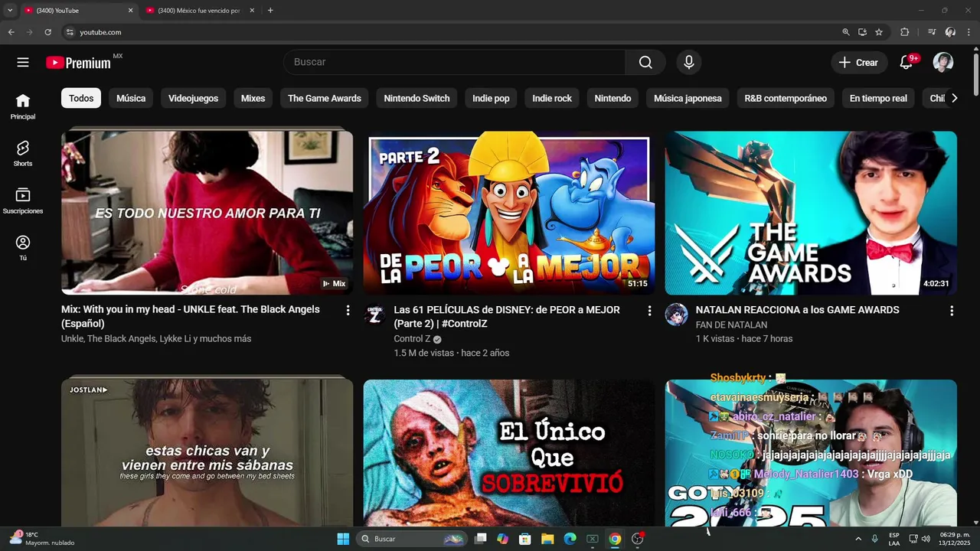Filter by Indie pop chip
The height and width of the screenshot is (551, 980).
pos(491,98)
